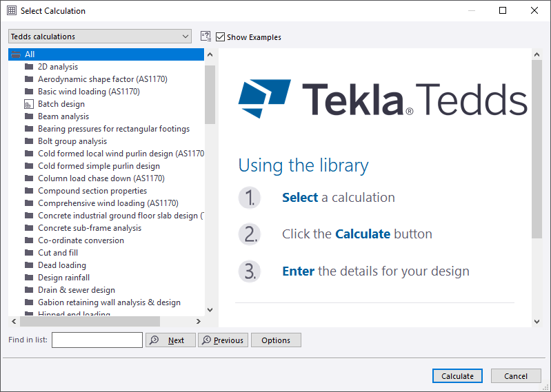Click folder icon beside Comprehensive wind loading

29,203
